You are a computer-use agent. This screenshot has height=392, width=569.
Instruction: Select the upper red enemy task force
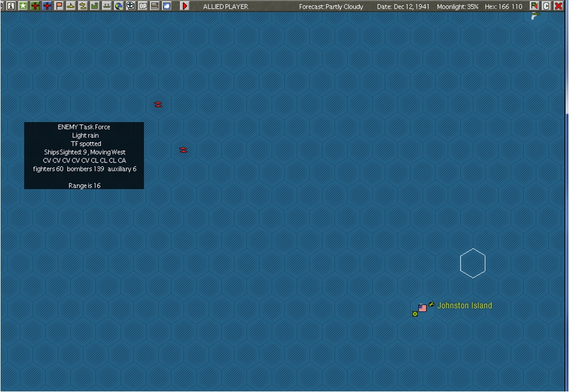(158, 104)
